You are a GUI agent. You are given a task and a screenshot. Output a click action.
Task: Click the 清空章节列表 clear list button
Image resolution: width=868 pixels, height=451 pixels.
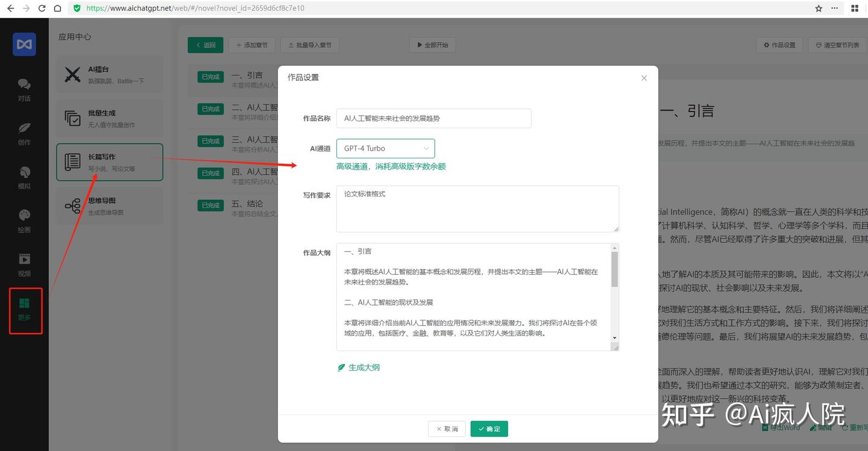click(837, 45)
